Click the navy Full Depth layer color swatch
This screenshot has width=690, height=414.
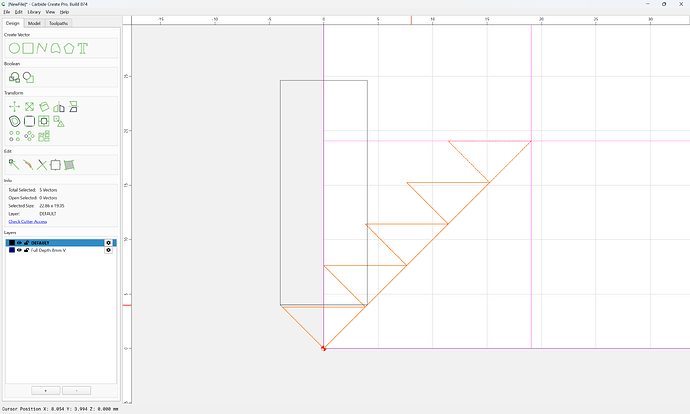[x=12, y=250]
